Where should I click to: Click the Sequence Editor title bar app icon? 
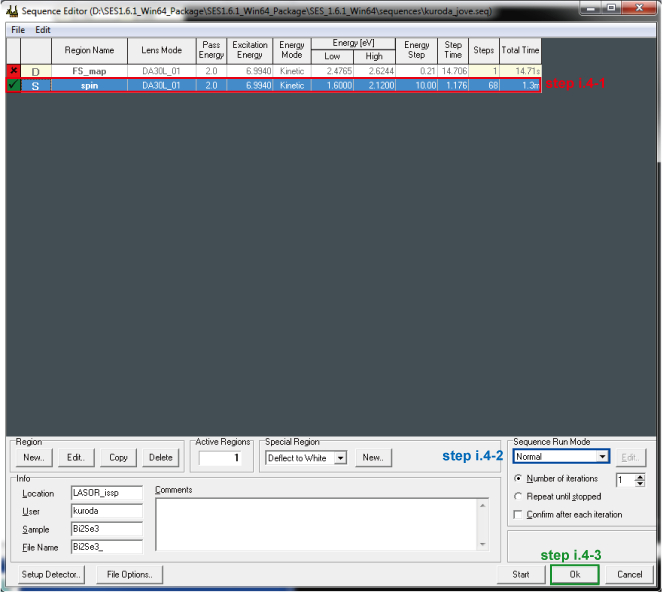click(12, 10)
